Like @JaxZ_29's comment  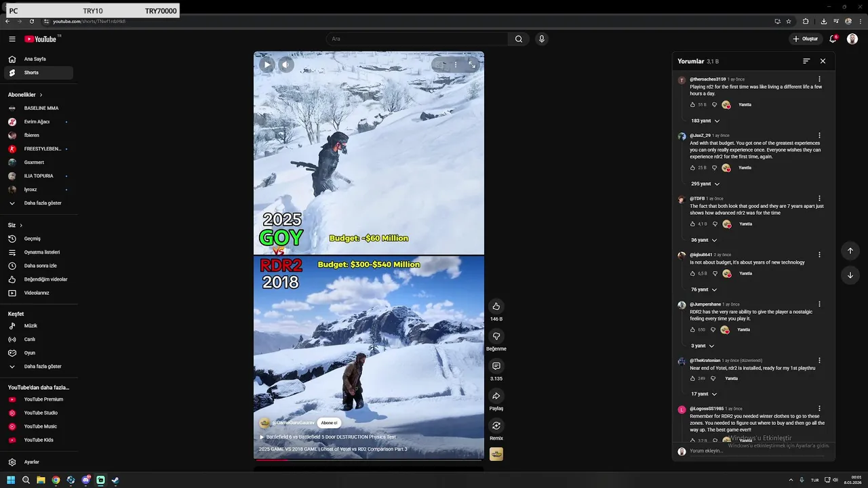pyautogui.click(x=692, y=167)
